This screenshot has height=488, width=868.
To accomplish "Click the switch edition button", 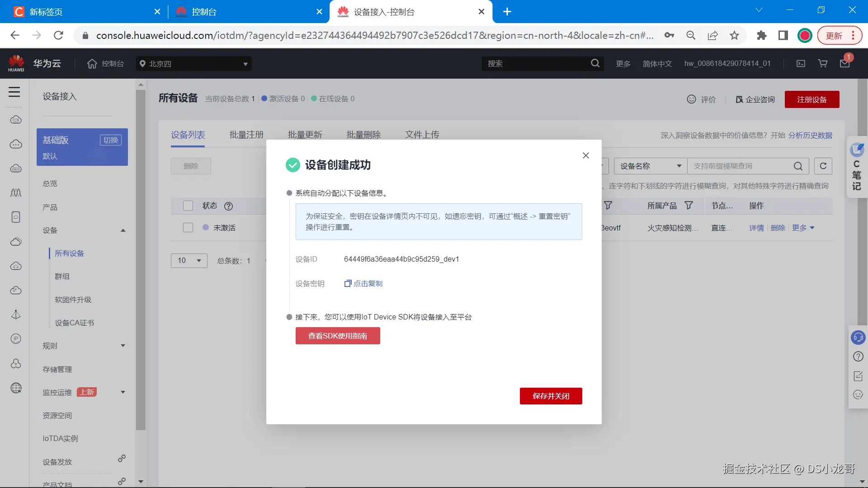I will tap(110, 140).
